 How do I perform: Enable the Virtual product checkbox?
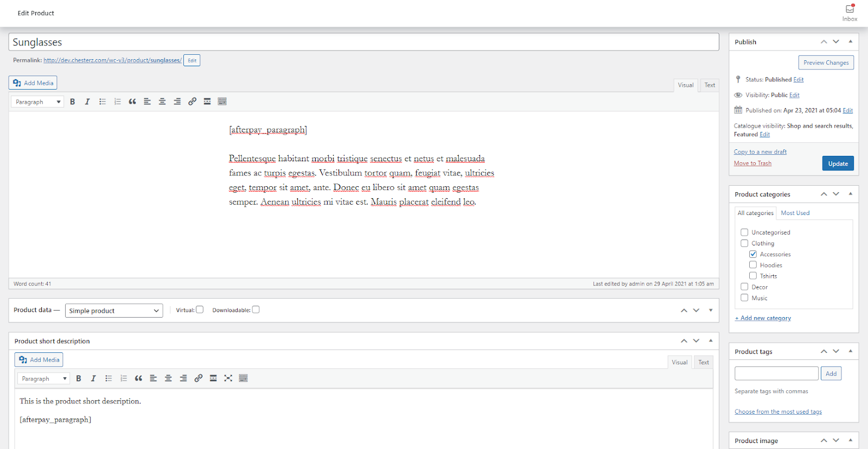point(200,309)
